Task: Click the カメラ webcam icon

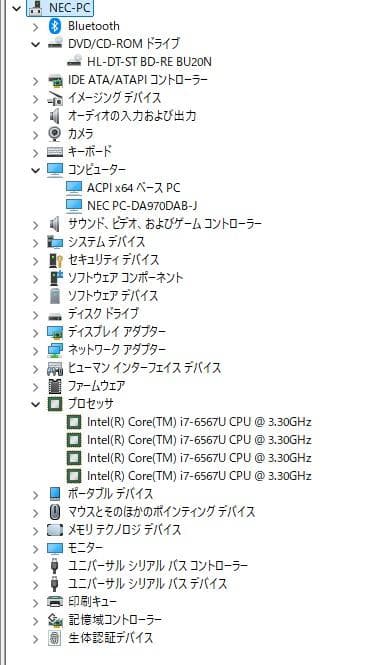Action: point(55,134)
